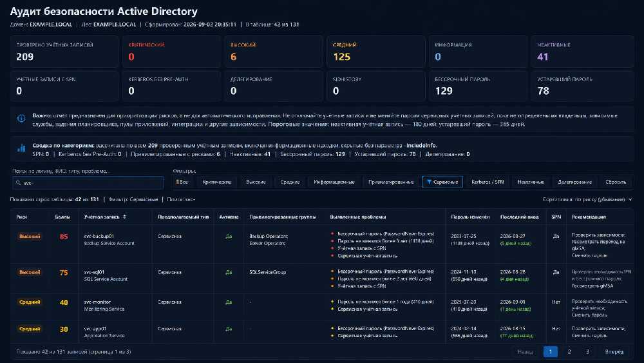Viewport: 644px width, 363px height.
Task: Click the score 40 in svc-monitor row
Action: coord(64,302)
